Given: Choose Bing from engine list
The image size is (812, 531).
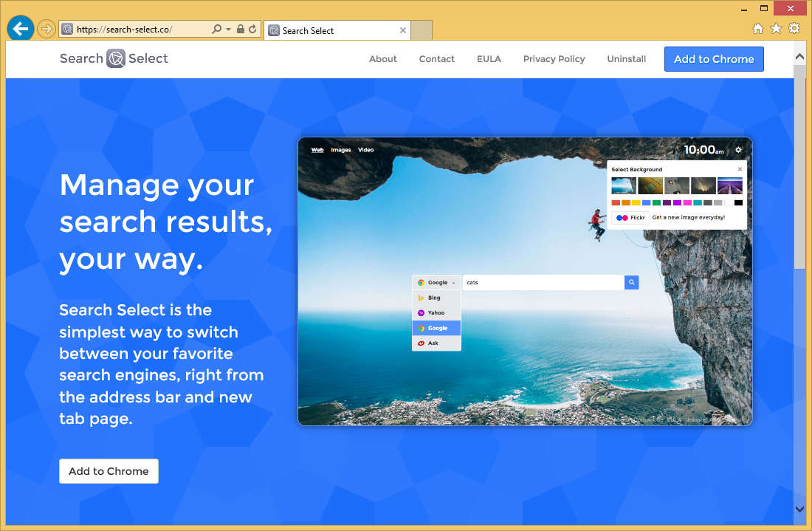Looking at the screenshot, I should pos(436,298).
